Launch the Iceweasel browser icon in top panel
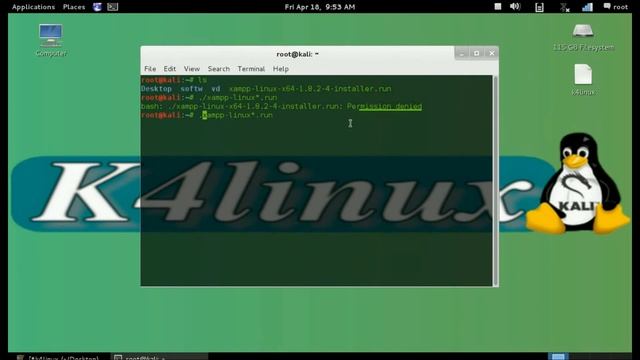The image size is (640, 360). [x=97, y=7]
